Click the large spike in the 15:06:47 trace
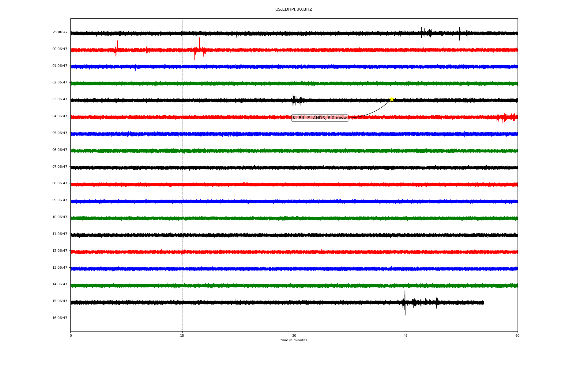 405,303
